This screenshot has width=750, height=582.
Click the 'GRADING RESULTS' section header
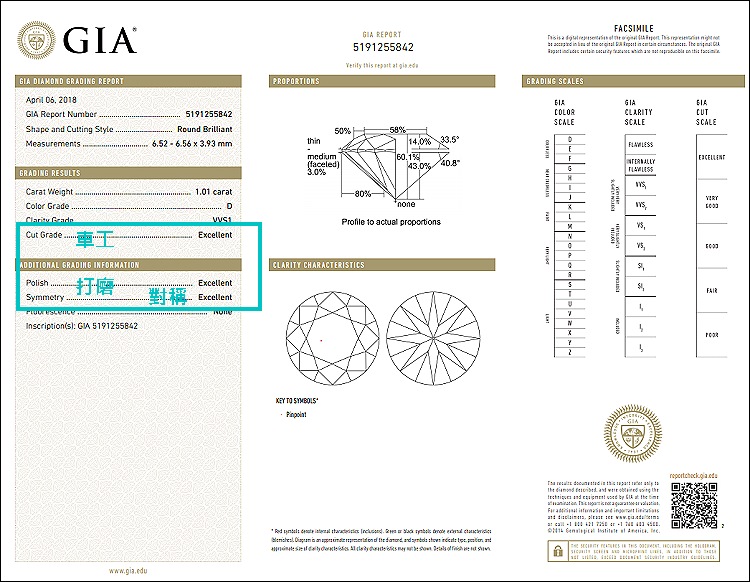[128, 173]
